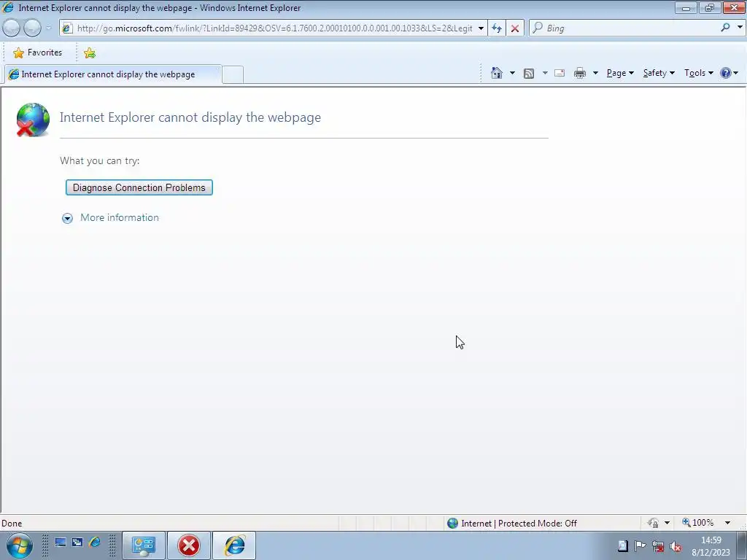Viewport: 747px width, 560px height.
Task: Open the Favorites center
Action: coord(38,52)
